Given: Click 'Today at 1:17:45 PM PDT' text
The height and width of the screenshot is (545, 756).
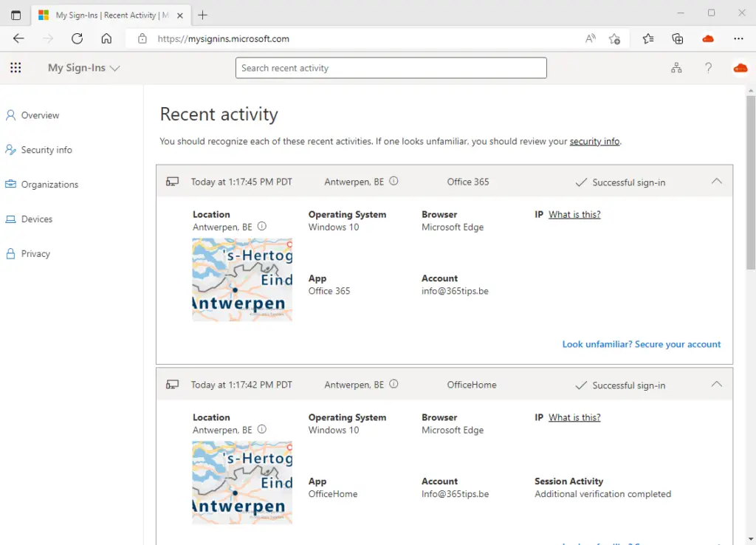Looking at the screenshot, I should pyautogui.click(x=241, y=182).
